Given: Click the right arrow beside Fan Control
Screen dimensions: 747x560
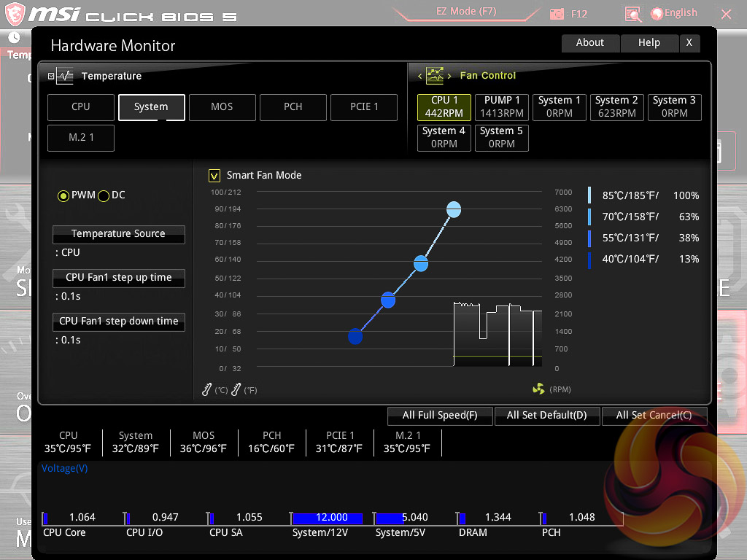Looking at the screenshot, I should [x=449, y=76].
